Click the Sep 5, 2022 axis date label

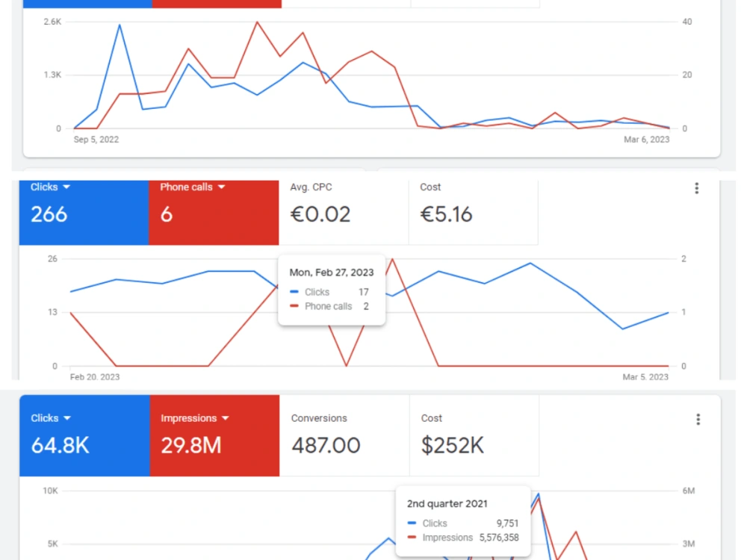coord(96,140)
